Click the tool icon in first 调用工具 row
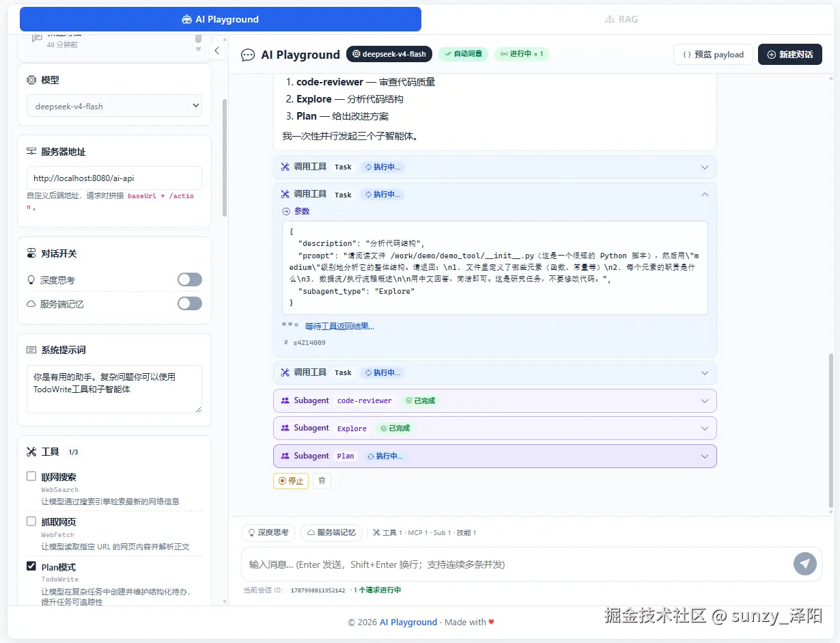840x643 pixels. tap(285, 167)
